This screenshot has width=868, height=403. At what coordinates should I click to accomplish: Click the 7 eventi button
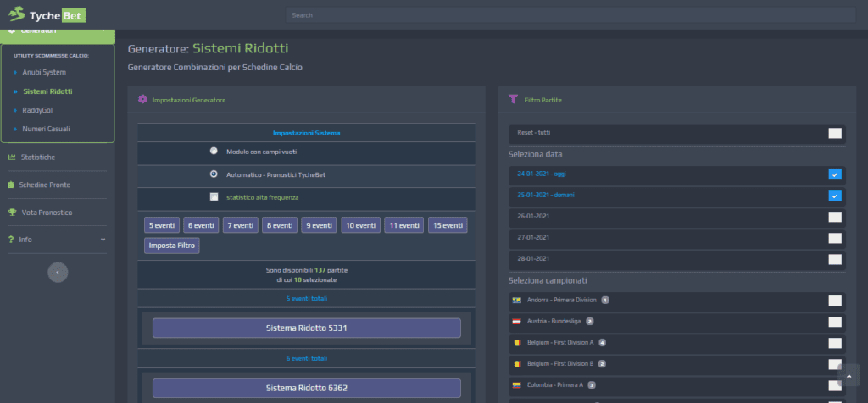coord(240,225)
